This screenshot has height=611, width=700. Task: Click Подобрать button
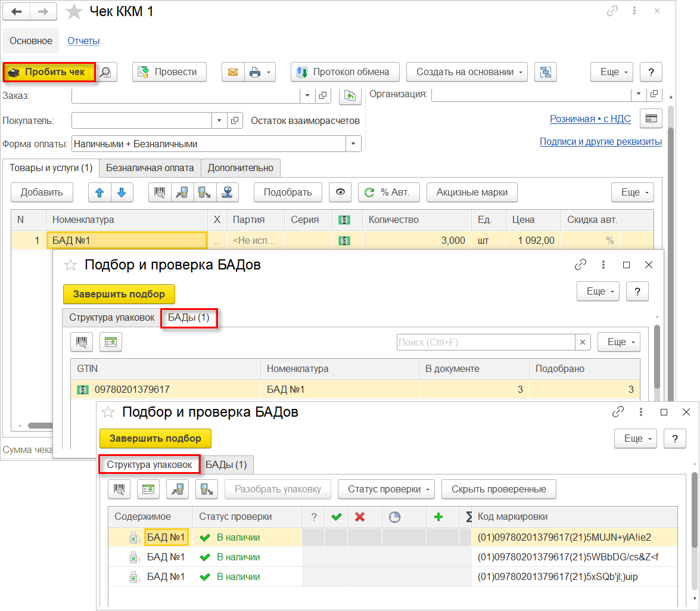tap(288, 193)
